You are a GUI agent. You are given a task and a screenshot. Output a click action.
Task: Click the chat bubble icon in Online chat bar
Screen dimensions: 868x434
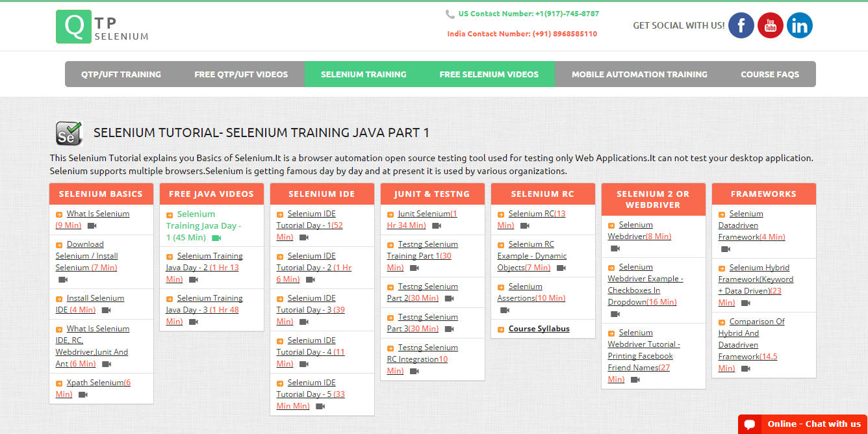pos(749,424)
